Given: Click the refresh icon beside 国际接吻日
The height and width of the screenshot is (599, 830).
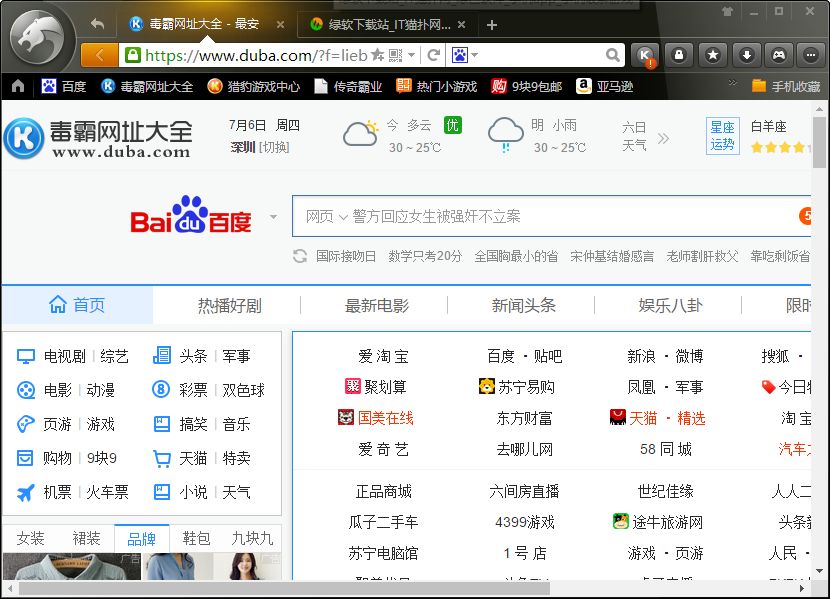Looking at the screenshot, I should click(299, 257).
